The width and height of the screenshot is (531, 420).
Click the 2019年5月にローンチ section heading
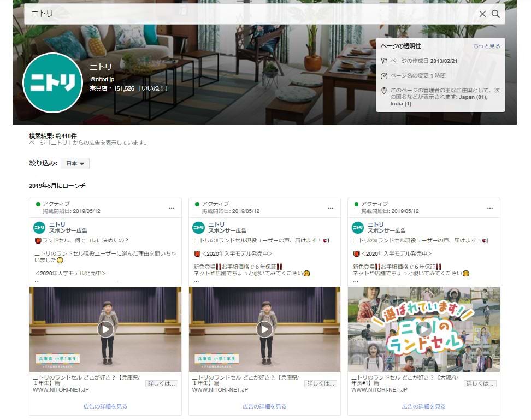[x=57, y=186]
